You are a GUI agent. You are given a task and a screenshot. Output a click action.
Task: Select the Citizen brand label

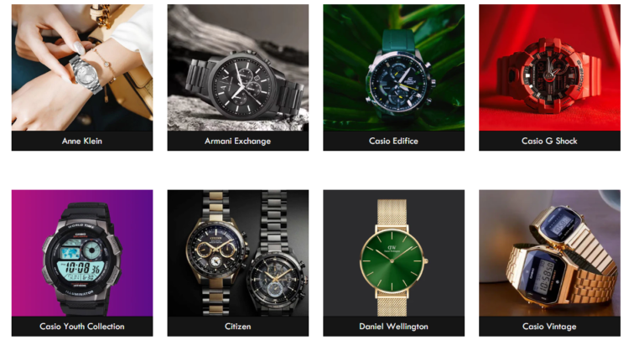(238, 327)
